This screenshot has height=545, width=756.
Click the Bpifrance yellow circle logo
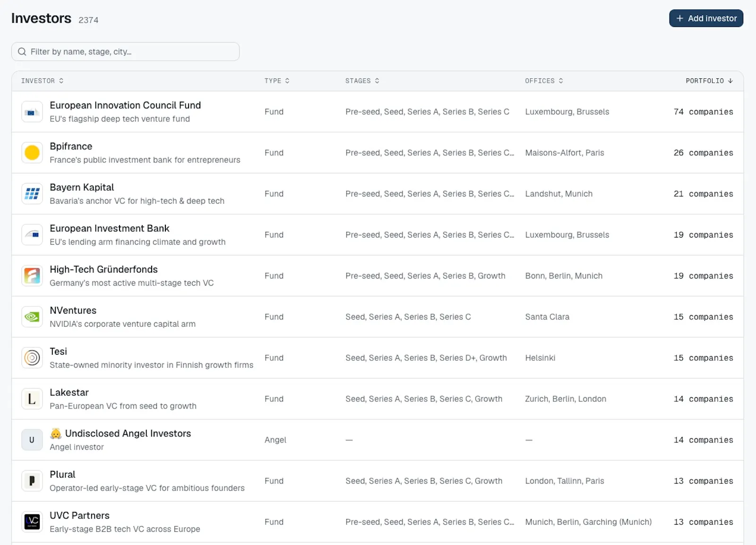[32, 153]
